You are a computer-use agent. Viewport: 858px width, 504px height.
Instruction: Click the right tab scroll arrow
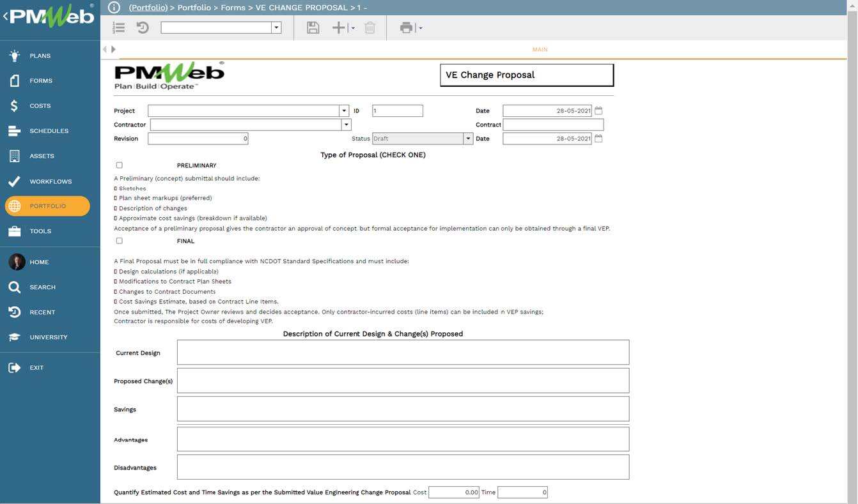[x=113, y=49]
